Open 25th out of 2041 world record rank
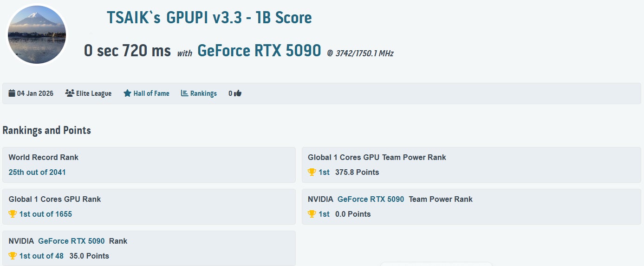 pyautogui.click(x=37, y=172)
